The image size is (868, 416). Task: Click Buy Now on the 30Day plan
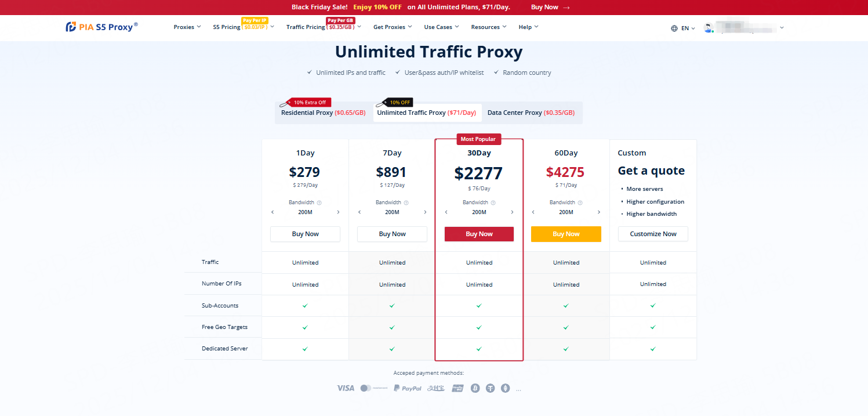coord(479,234)
